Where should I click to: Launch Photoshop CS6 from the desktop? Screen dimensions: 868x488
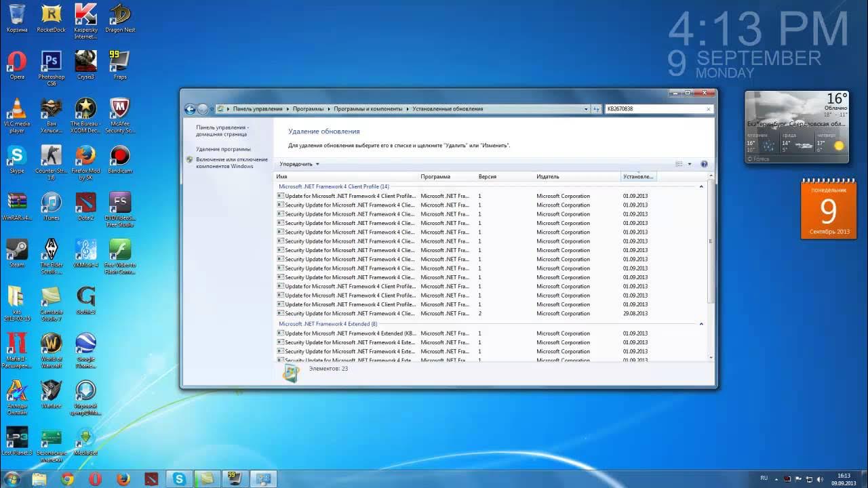pyautogui.click(x=51, y=68)
